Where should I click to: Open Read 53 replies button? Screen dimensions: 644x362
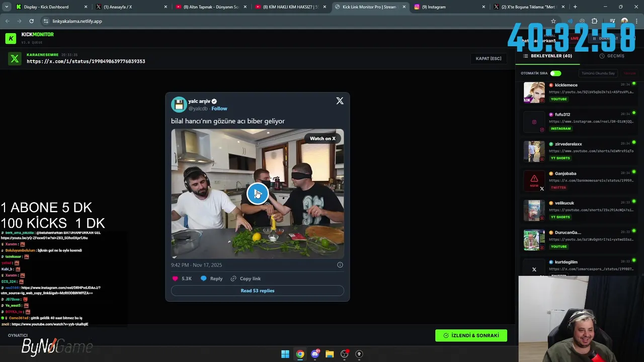click(x=257, y=291)
